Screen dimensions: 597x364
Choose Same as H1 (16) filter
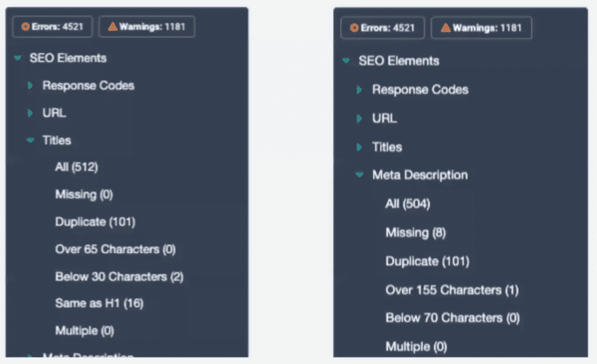(x=99, y=303)
